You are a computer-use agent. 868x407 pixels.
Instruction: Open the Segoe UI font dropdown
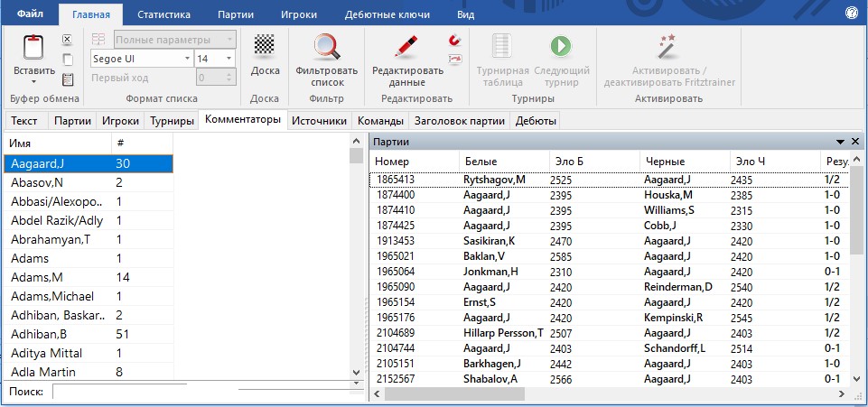(188, 59)
